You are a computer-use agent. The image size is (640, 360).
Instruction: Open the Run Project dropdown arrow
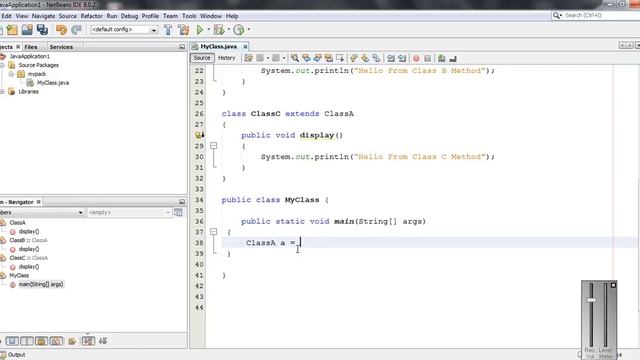click(209, 30)
